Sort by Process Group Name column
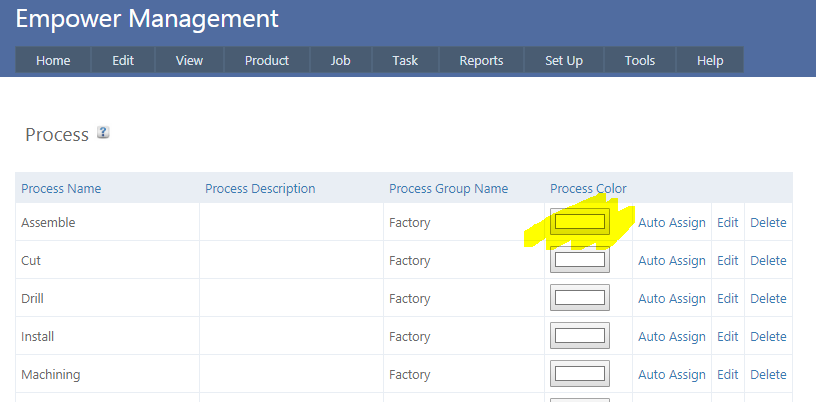Screen dimensions: 816x402 448,189
